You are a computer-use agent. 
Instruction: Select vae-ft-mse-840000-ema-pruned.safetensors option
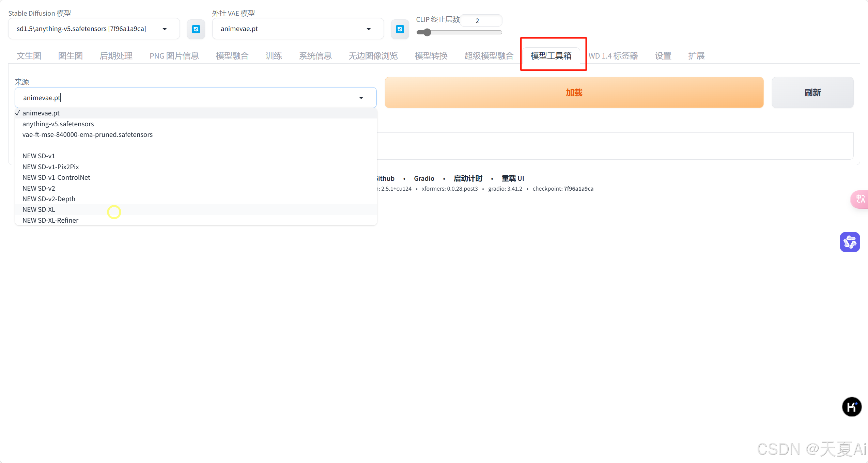pyautogui.click(x=88, y=134)
